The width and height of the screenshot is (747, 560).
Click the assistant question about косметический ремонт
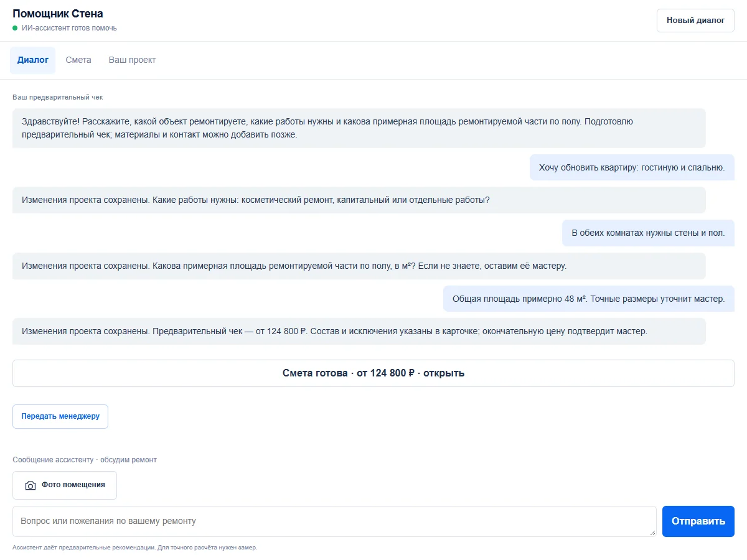359,200
